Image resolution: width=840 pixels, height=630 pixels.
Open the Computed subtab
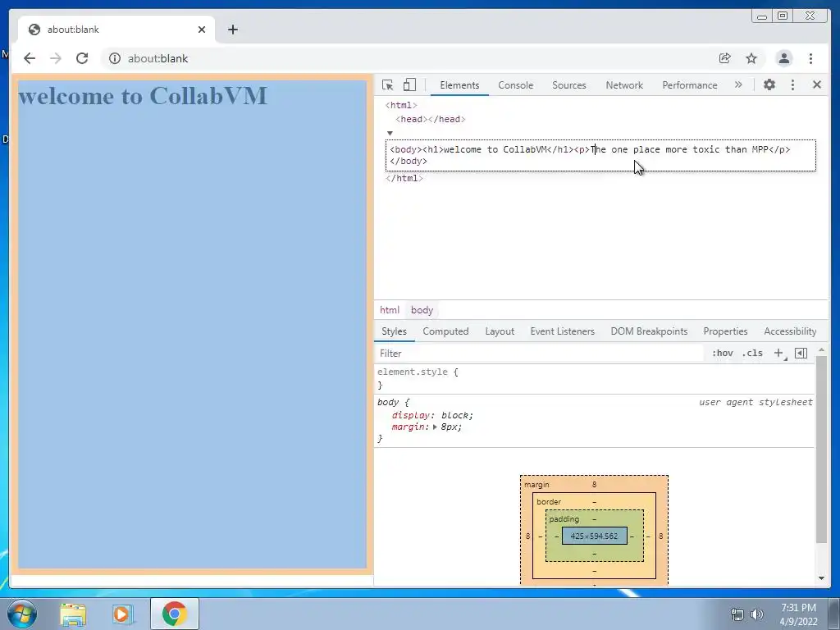445,331
